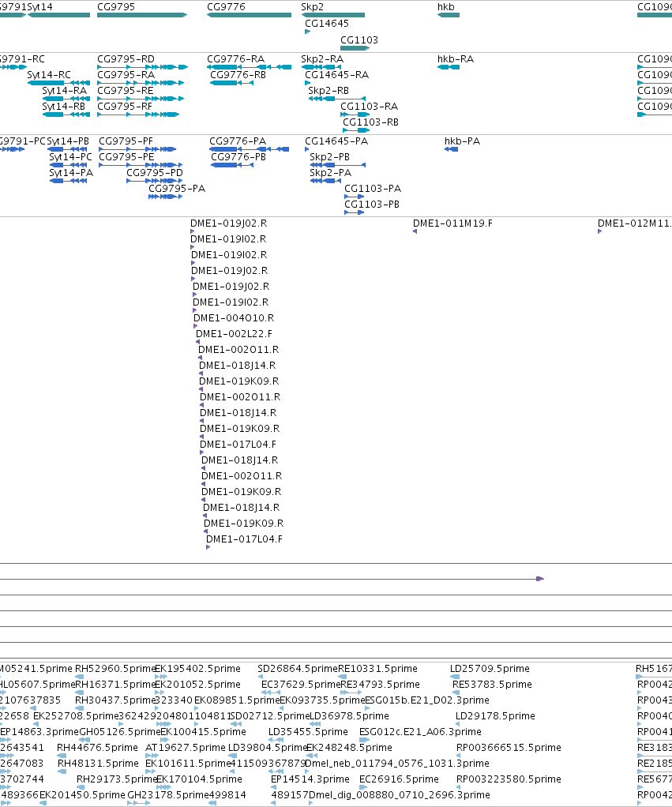Open the Syt14-RC transcript

pyautogui.click(x=58, y=83)
